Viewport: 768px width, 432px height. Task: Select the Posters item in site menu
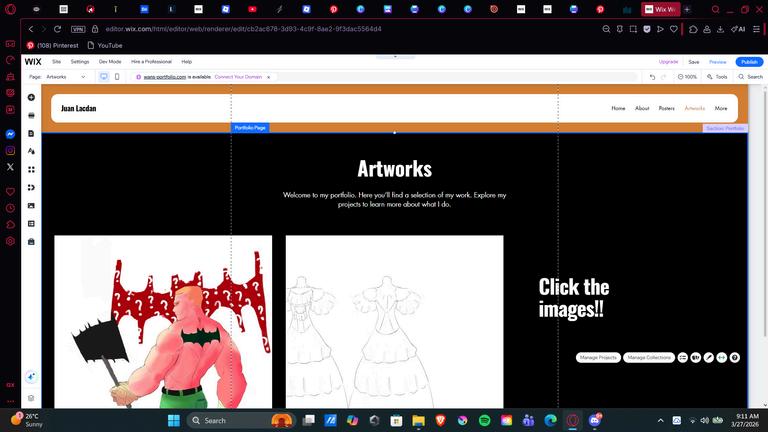point(667,108)
